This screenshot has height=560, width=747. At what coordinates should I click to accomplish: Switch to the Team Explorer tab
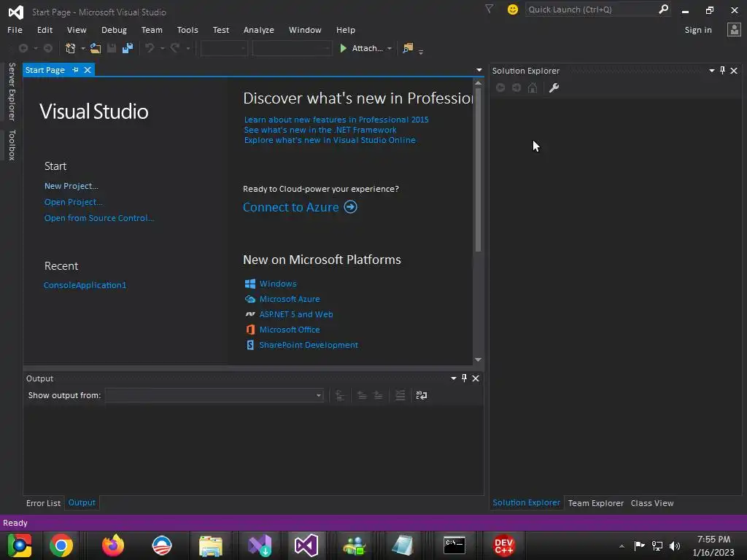[595, 503]
